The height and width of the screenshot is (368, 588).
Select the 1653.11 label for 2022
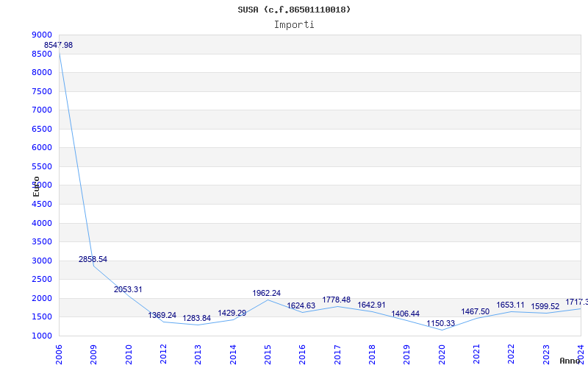[510, 305]
